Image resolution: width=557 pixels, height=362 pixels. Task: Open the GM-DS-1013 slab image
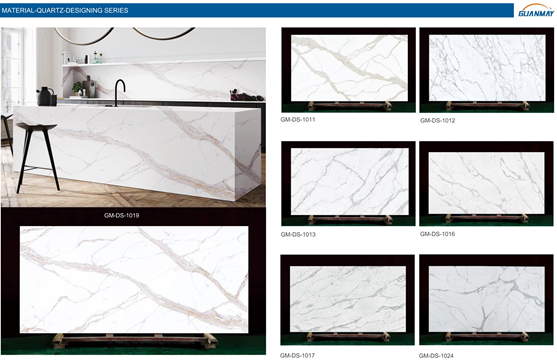(x=348, y=183)
